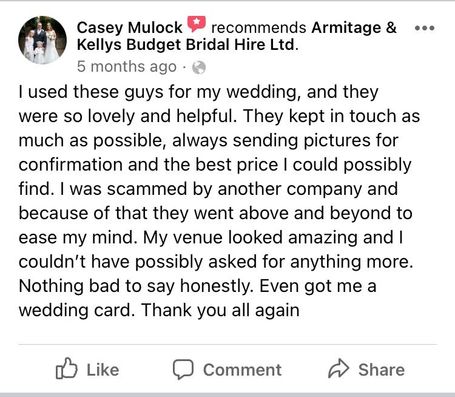
Task: Visit the Armitage & page name link
Action: [354, 27]
